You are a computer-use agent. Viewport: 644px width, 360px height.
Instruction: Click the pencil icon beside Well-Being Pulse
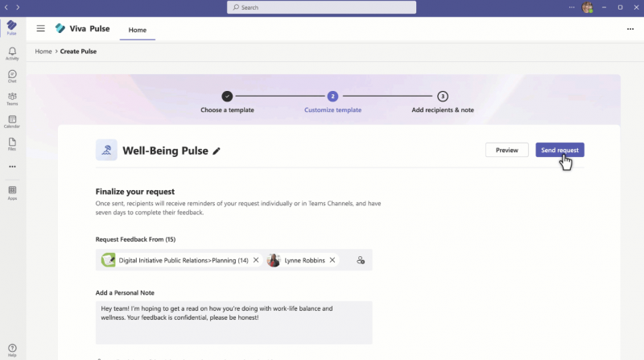coord(217,151)
